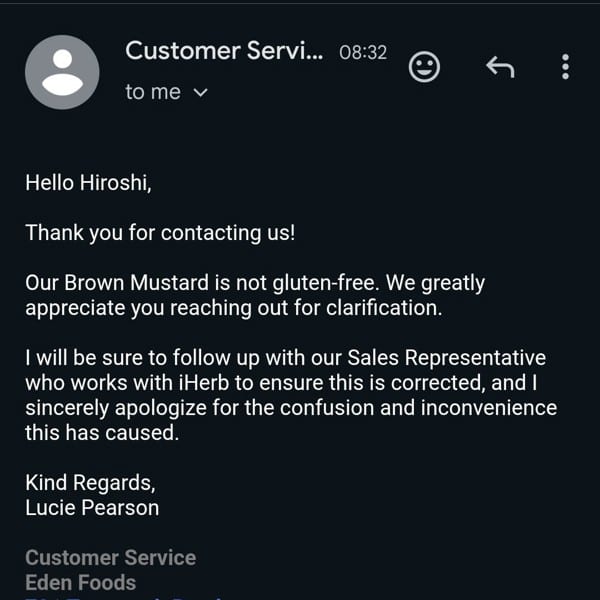Click the word "gluten-free" in the message
The image size is (600, 600).
coord(326,284)
